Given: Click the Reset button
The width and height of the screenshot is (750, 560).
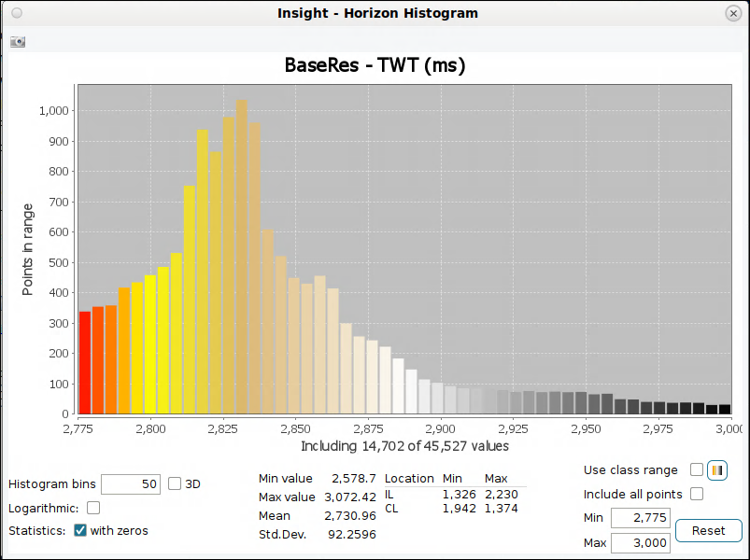Looking at the screenshot, I should pyautogui.click(x=708, y=530).
